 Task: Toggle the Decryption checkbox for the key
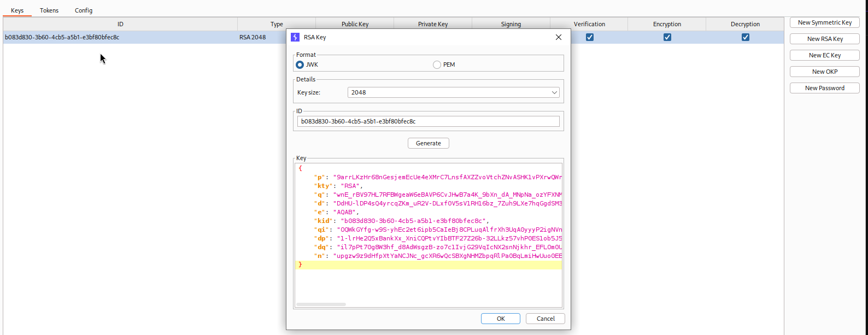click(x=745, y=37)
